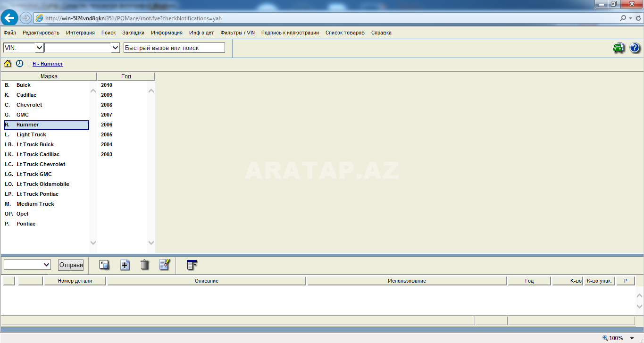Click the refresh icon in address bar
This screenshot has width=644, height=343.
[637, 18]
